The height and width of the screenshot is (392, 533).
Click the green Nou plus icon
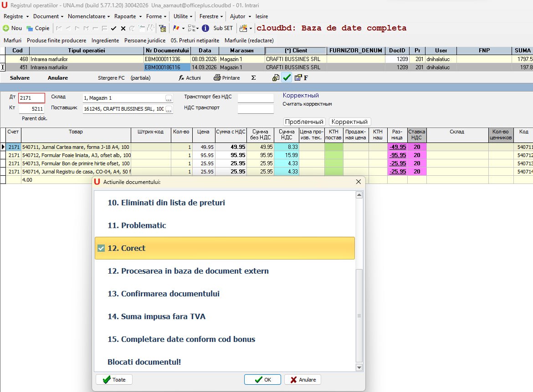[x=6, y=28]
